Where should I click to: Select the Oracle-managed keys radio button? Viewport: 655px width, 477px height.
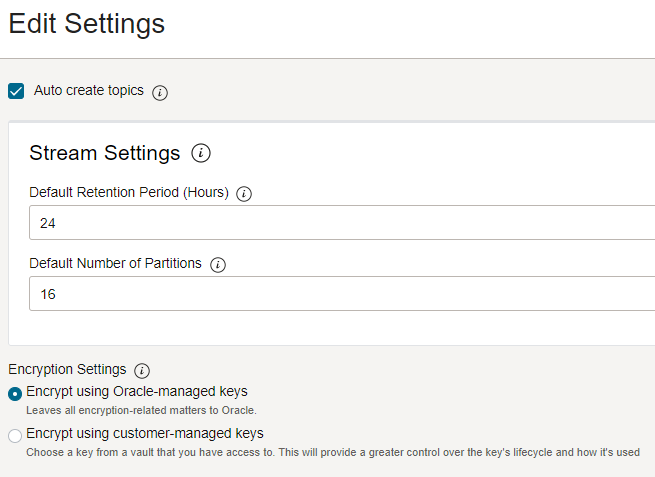[x=15, y=393]
